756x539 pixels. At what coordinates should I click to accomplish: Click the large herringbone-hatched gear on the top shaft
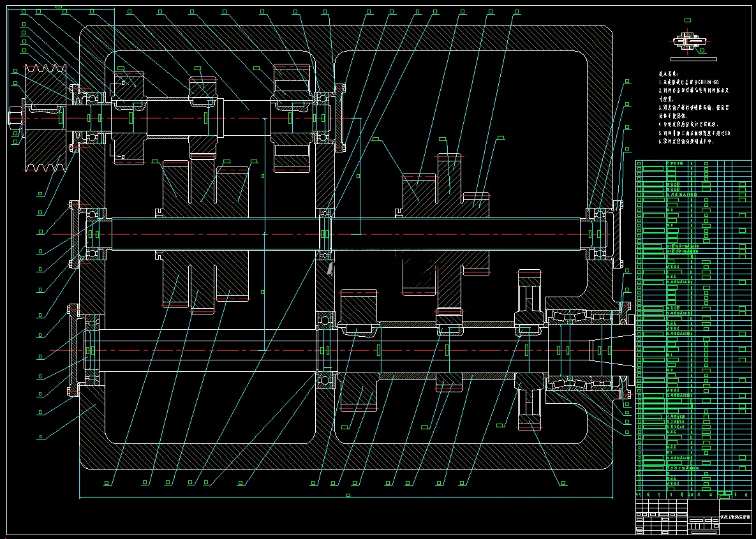pyautogui.click(x=292, y=118)
